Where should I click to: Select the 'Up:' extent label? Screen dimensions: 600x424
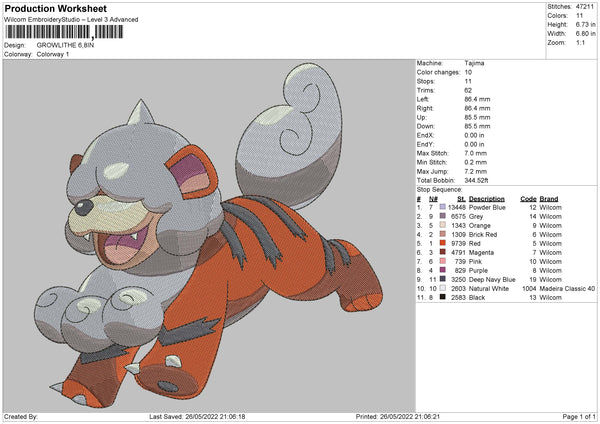(x=421, y=117)
